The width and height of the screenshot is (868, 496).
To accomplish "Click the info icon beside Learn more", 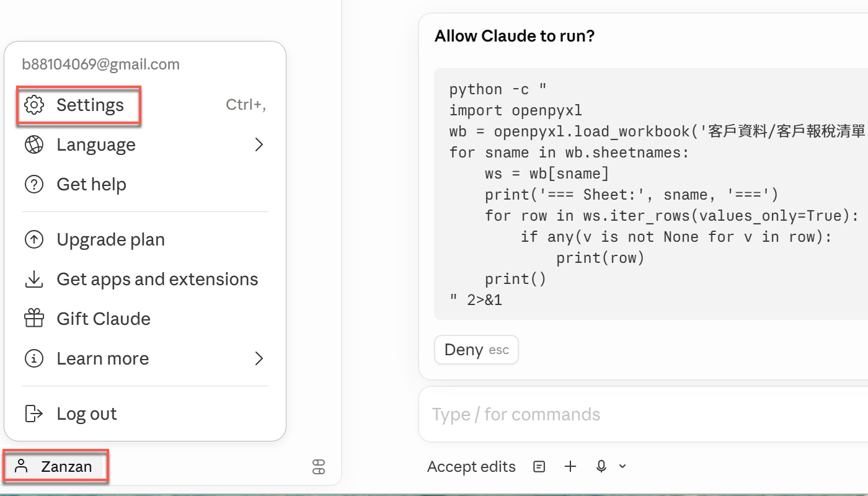I will (x=35, y=358).
